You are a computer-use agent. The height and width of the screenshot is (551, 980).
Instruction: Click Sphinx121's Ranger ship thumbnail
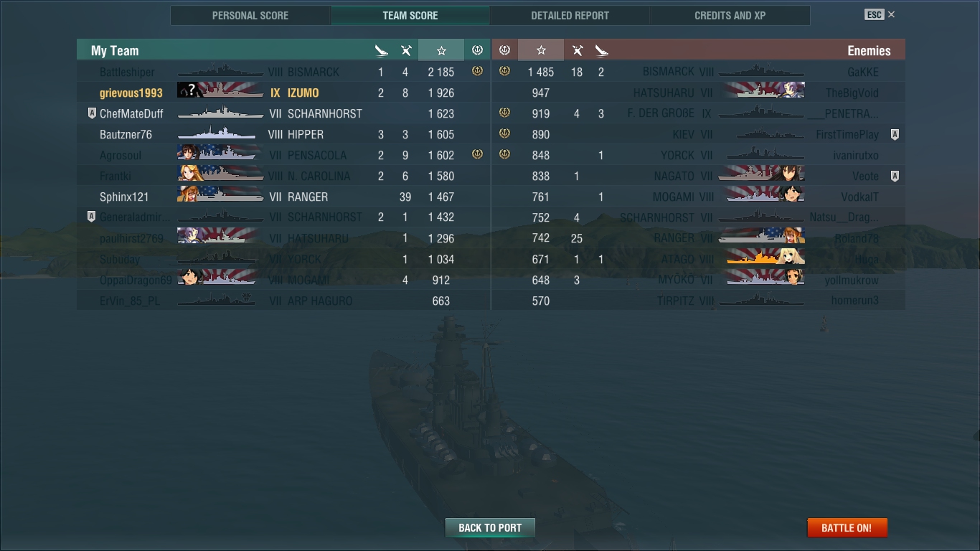pos(217,197)
